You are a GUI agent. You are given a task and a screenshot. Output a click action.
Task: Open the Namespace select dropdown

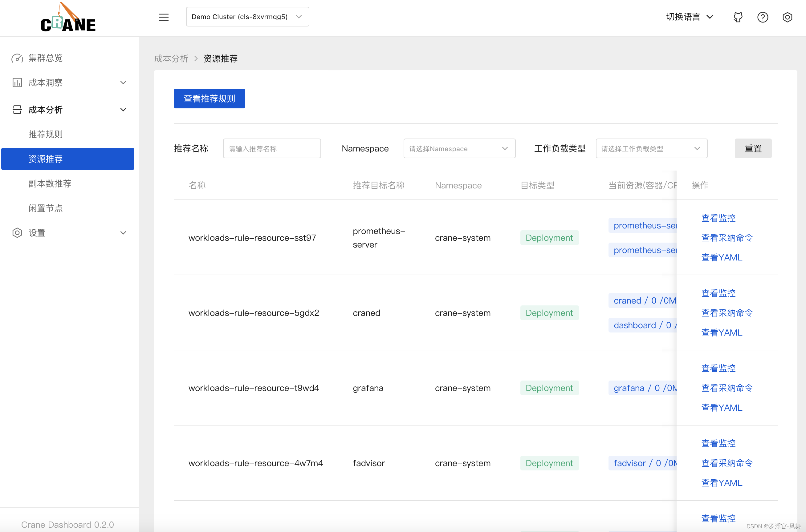pos(459,148)
